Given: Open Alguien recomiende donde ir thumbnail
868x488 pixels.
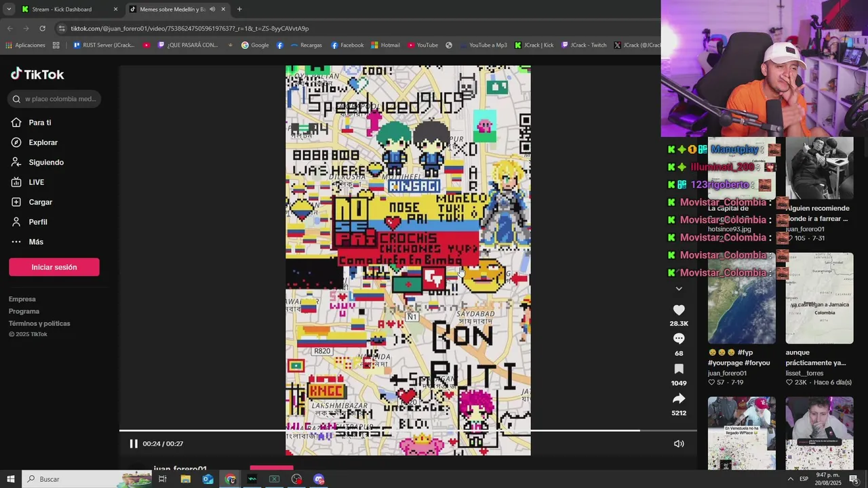Looking at the screenshot, I should pos(819,168).
